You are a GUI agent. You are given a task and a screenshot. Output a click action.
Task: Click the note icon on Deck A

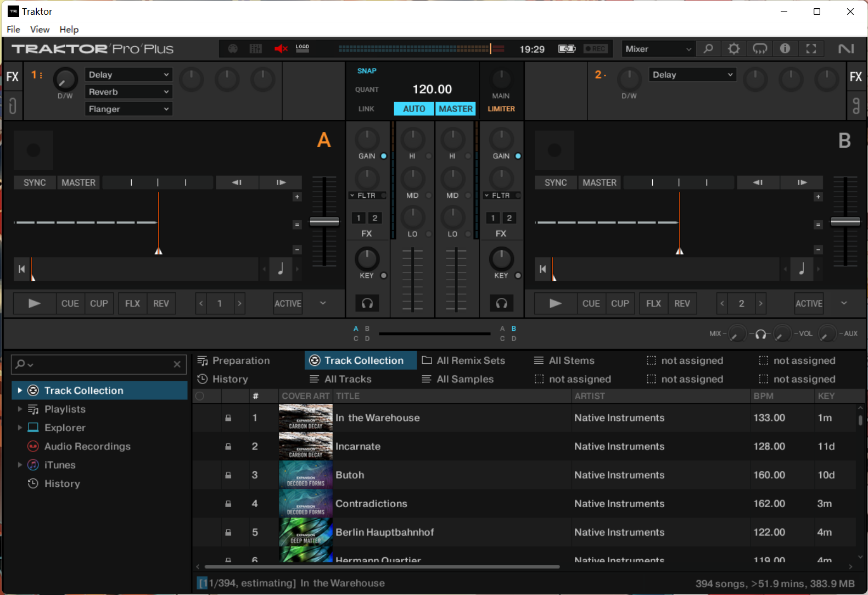(281, 269)
